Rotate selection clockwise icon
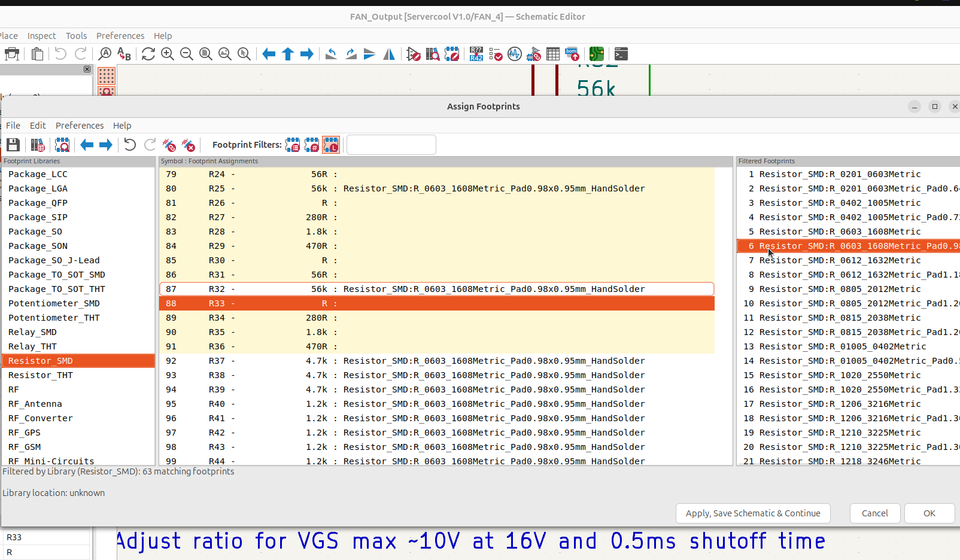This screenshot has height=560, width=960. click(351, 54)
